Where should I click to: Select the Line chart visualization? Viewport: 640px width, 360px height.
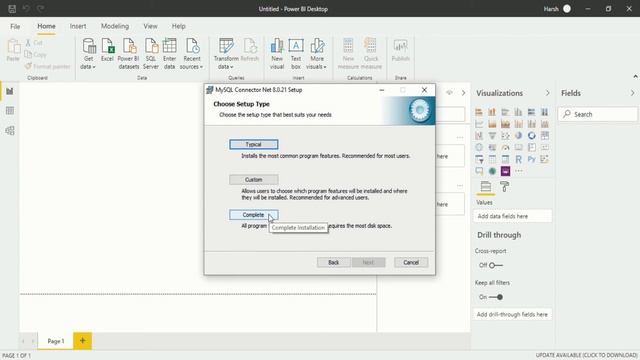[479, 124]
